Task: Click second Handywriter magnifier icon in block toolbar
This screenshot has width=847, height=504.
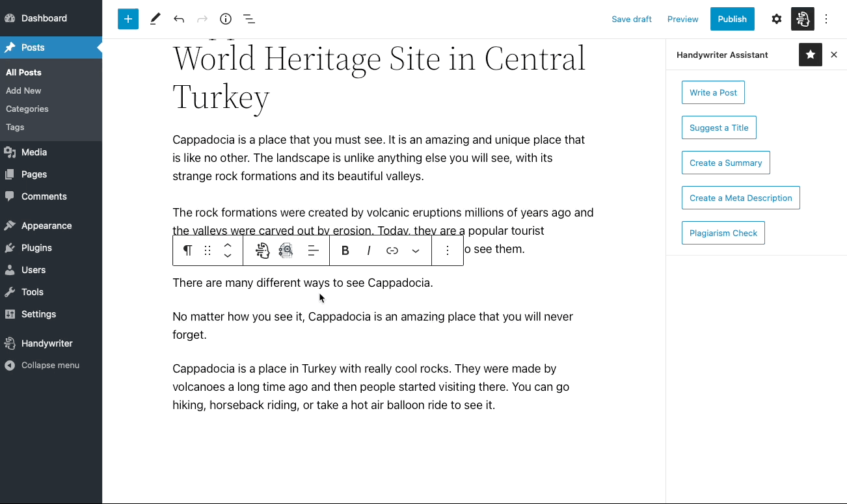Action: [286, 250]
